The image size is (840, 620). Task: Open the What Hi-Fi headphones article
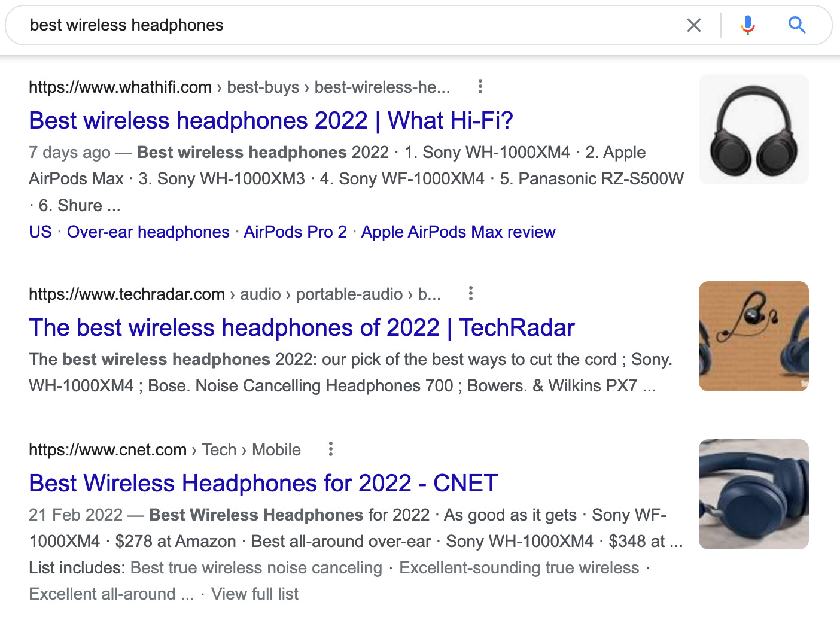270,120
